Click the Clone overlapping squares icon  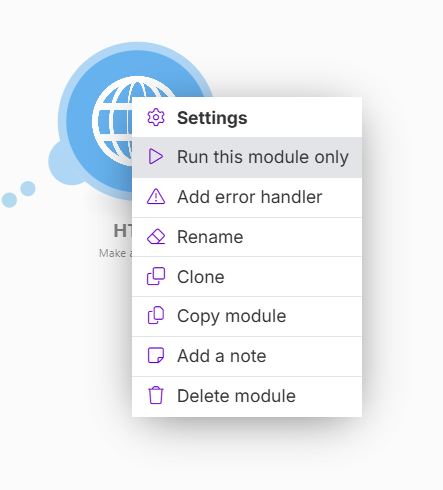[x=156, y=276]
